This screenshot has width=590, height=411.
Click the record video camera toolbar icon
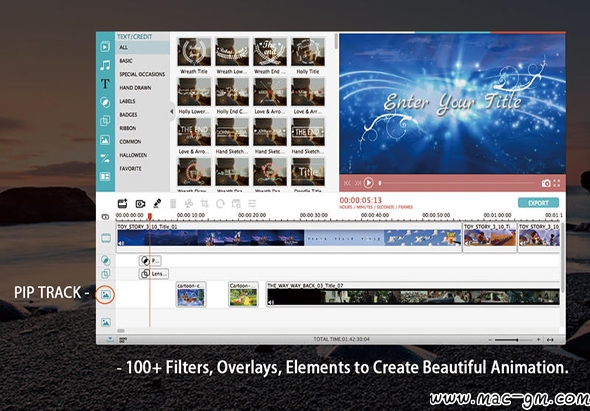[x=140, y=204]
